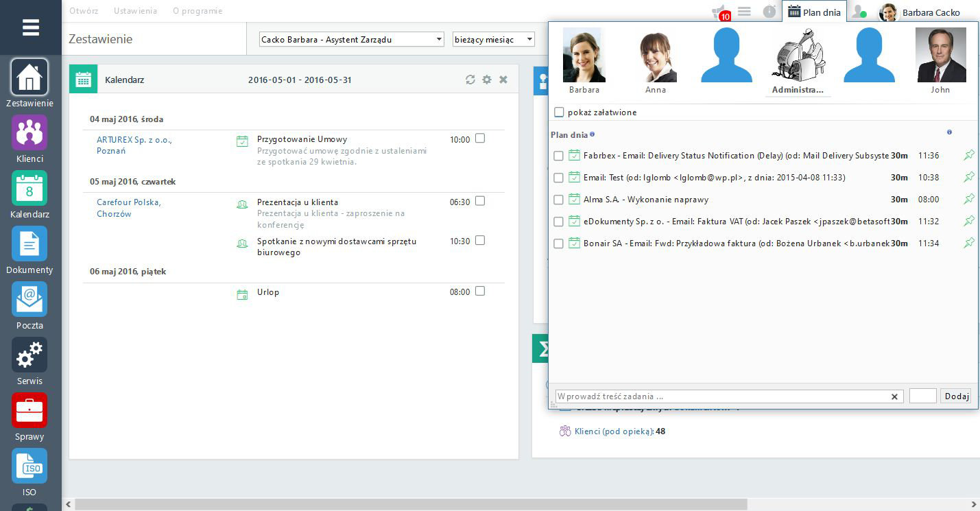This screenshot has width=980, height=511.
Task: Open the Poczta mail module
Action: pyautogui.click(x=29, y=299)
